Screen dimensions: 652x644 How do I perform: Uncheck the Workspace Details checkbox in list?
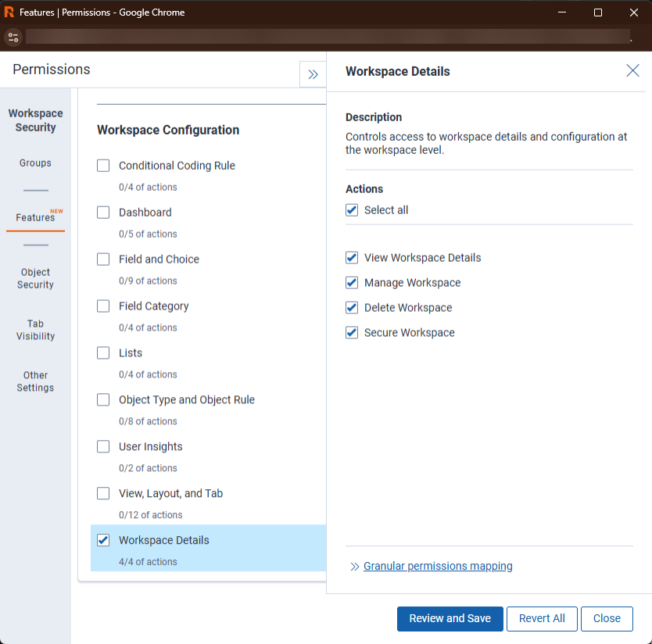coord(103,540)
